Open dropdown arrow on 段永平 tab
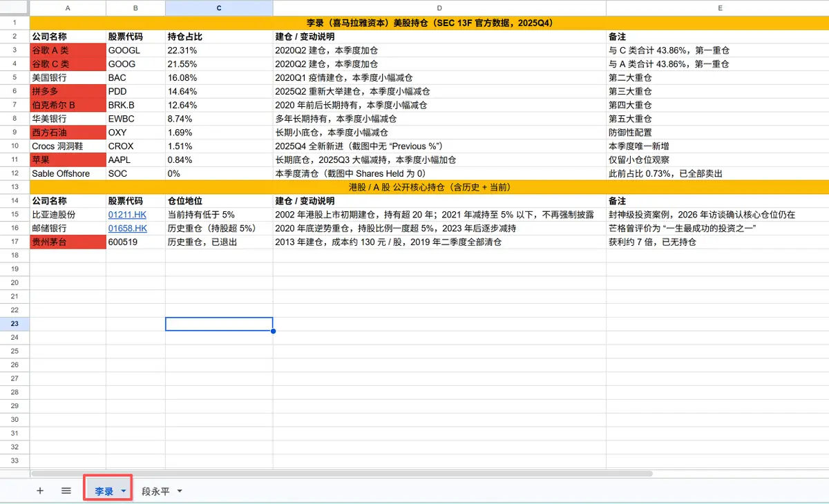The height and width of the screenshot is (504, 829). (180, 492)
